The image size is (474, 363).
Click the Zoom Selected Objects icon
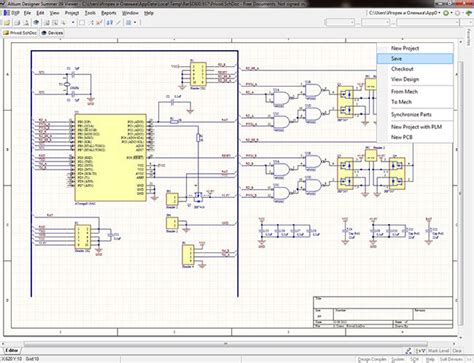[63, 23]
